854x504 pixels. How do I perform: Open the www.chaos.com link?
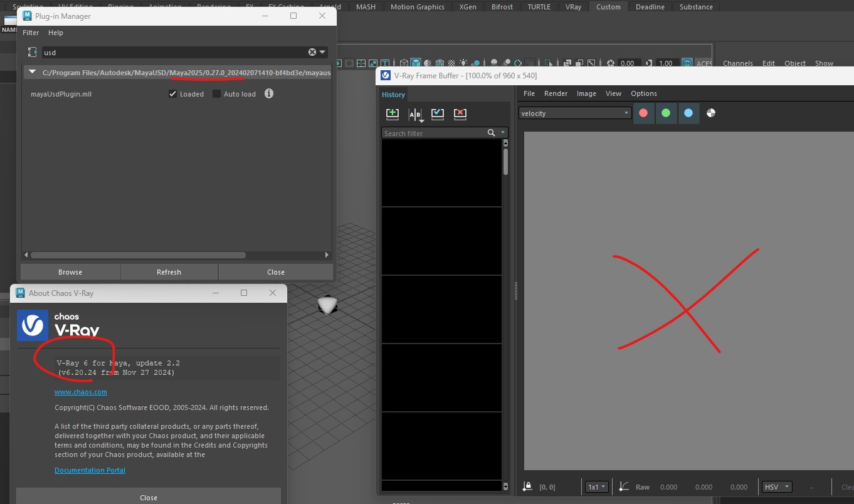(81, 392)
